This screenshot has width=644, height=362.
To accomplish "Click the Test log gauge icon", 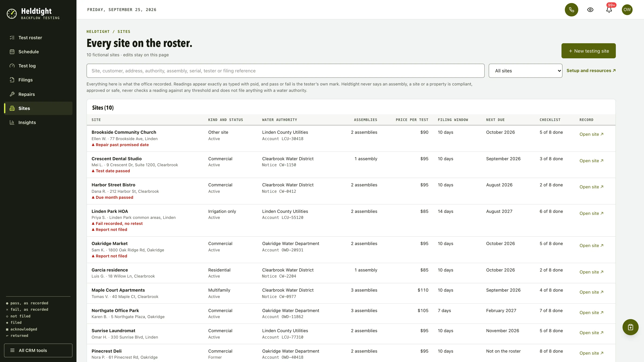I will click(12, 66).
